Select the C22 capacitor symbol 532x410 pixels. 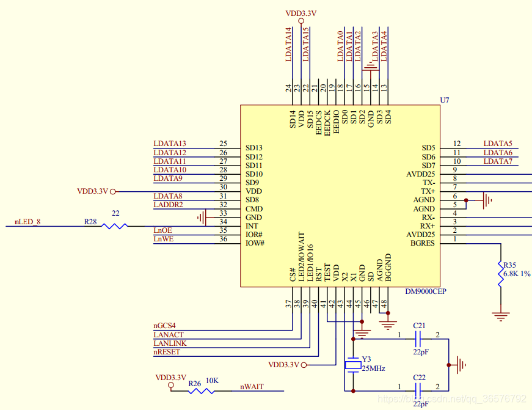(418, 391)
